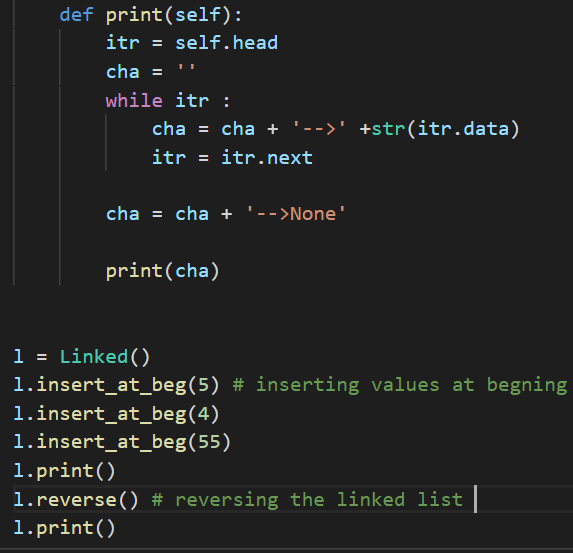Click the 'while' keyword
Viewport: 573px width, 553px height.
click(x=134, y=100)
